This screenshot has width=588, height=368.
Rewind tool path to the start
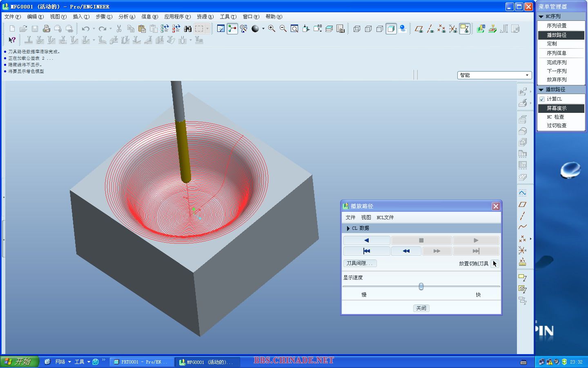[366, 251]
